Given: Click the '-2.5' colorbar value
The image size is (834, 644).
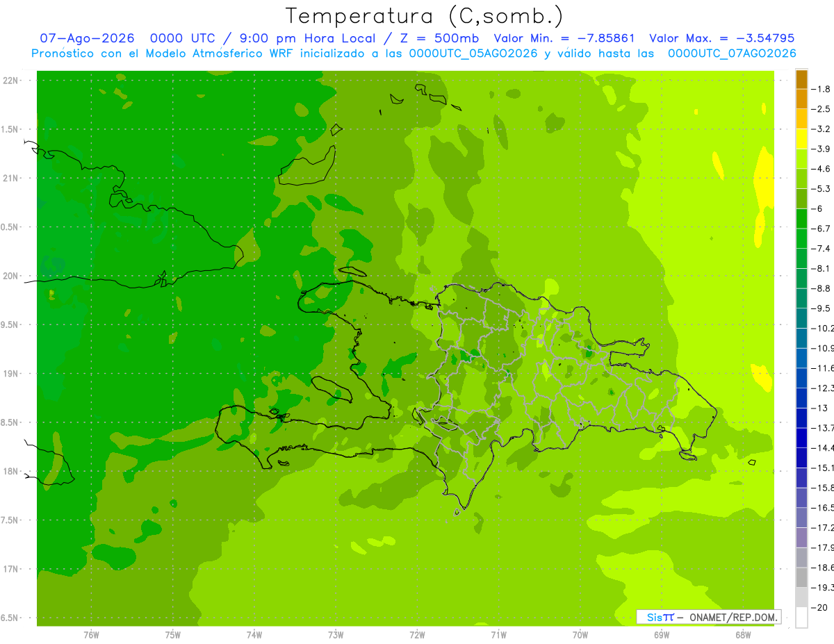Looking at the screenshot, I should coord(821,109).
